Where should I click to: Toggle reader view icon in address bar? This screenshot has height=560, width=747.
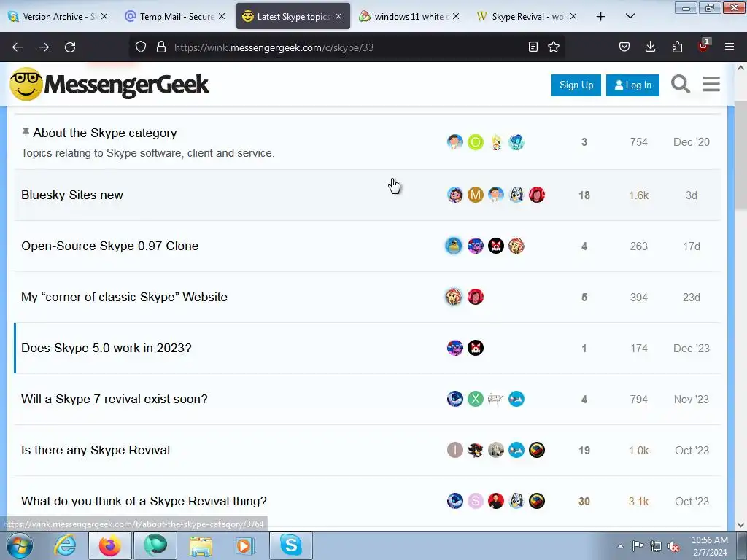click(533, 47)
